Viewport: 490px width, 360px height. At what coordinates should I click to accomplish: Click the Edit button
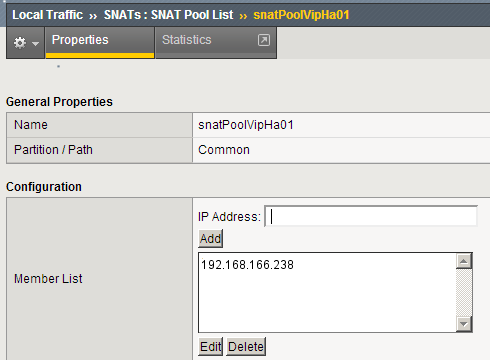click(x=210, y=347)
